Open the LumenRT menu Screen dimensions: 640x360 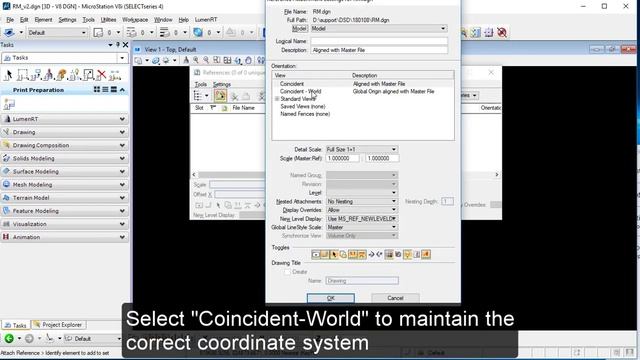pyautogui.click(x=206, y=20)
